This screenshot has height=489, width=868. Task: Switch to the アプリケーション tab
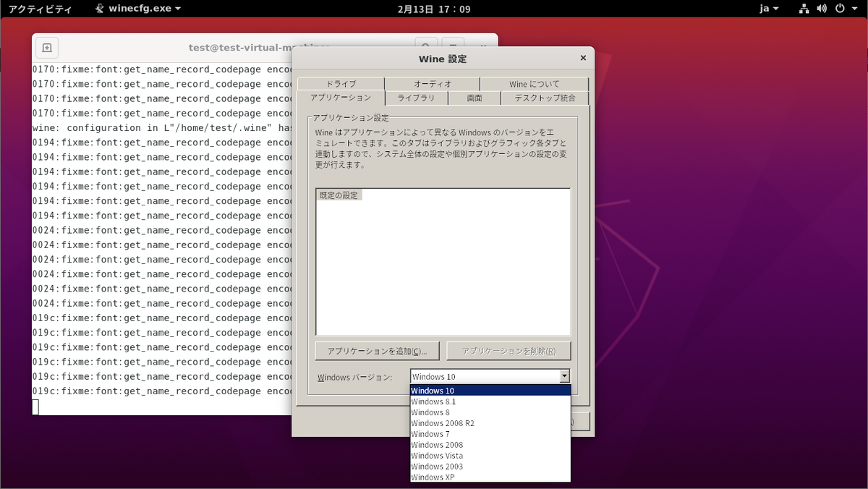coord(341,97)
